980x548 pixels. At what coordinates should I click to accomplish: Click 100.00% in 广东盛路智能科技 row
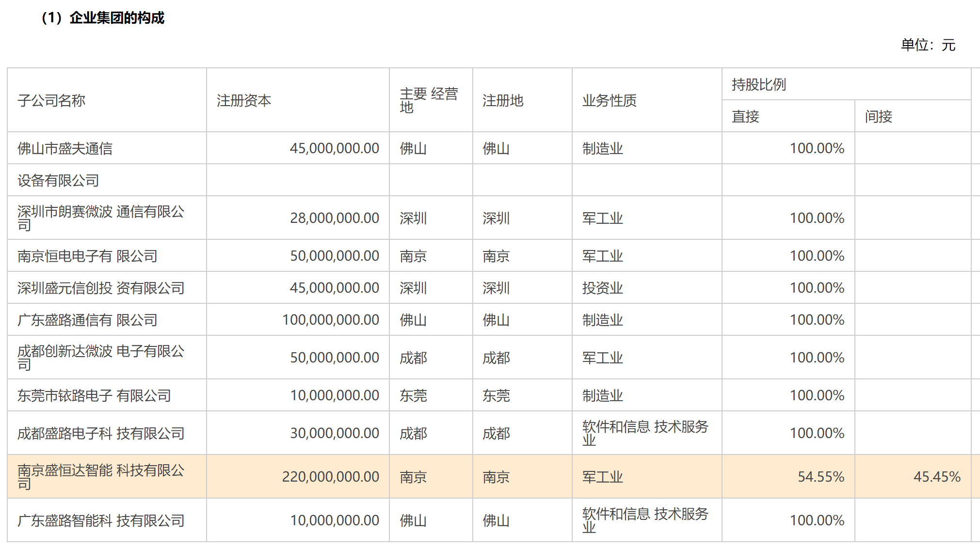tap(817, 520)
